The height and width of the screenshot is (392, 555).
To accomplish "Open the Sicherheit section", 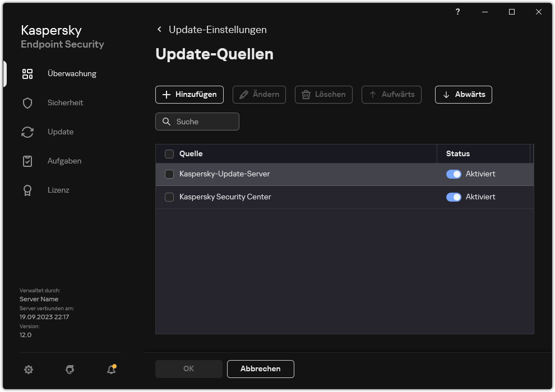I will pyautogui.click(x=65, y=102).
